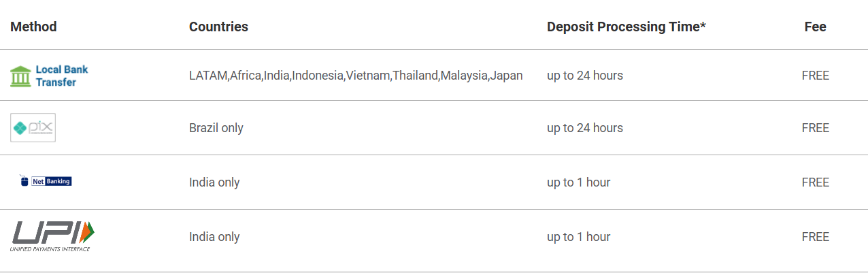The width and height of the screenshot is (868, 273).
Task: Click FREE fee for Local Bank Transfer
Action: pyautogui.click(x=815, y=76)
